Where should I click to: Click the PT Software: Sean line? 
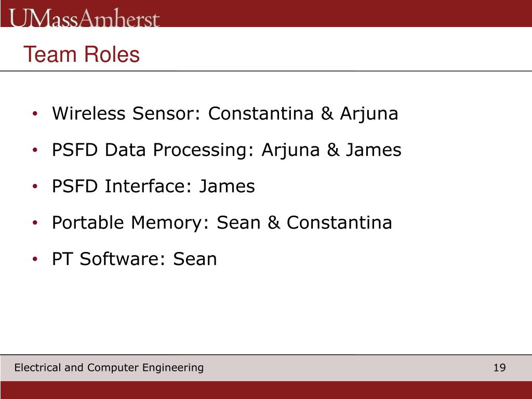coord(134,259)
